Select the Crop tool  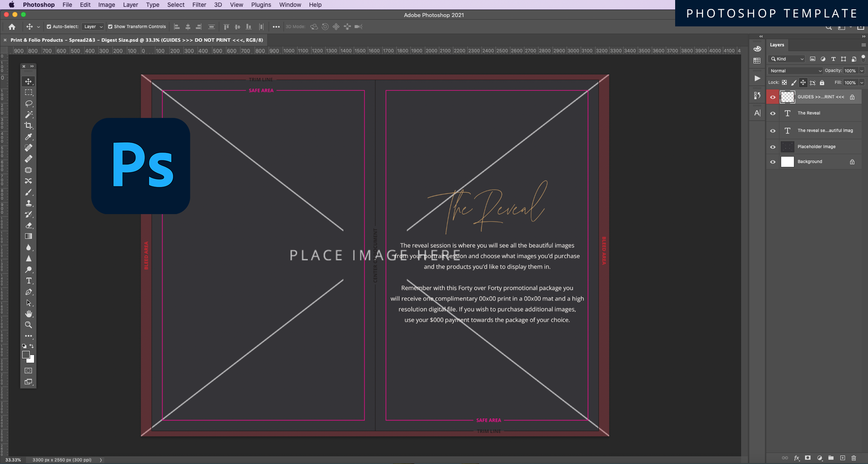coord(28,126)
